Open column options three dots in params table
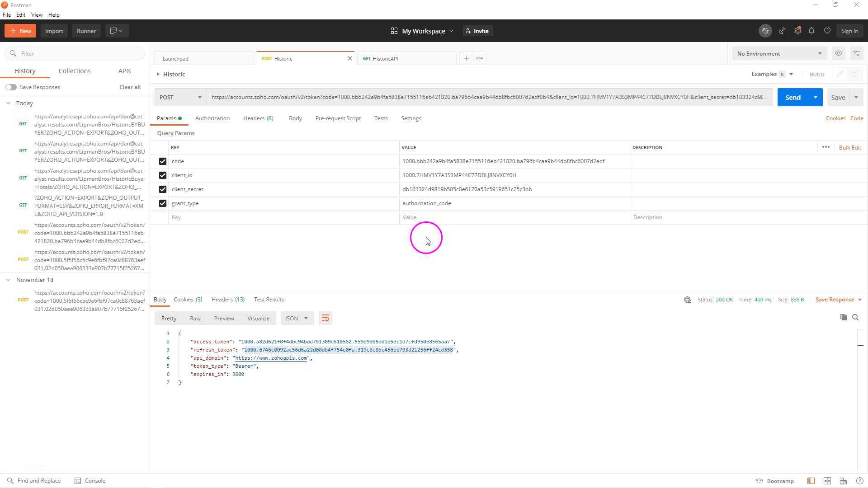Image resolution: width=868 pixels, height=488 pixels. point(826,147)
